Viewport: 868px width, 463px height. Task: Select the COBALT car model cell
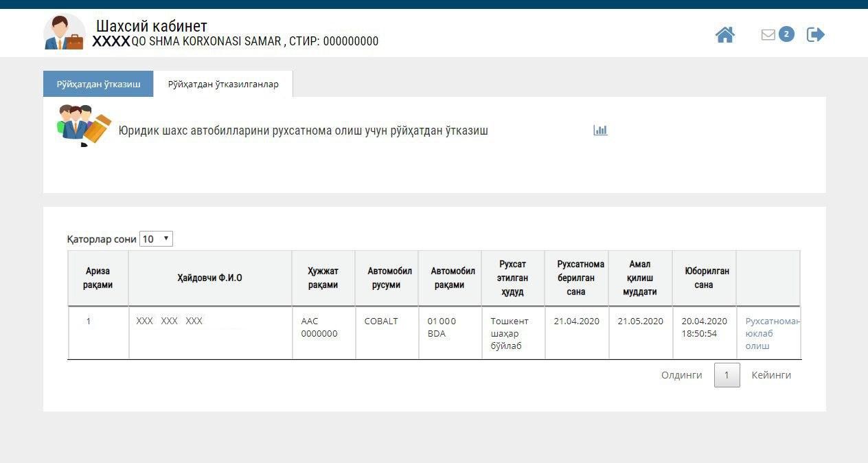[387, 332]
